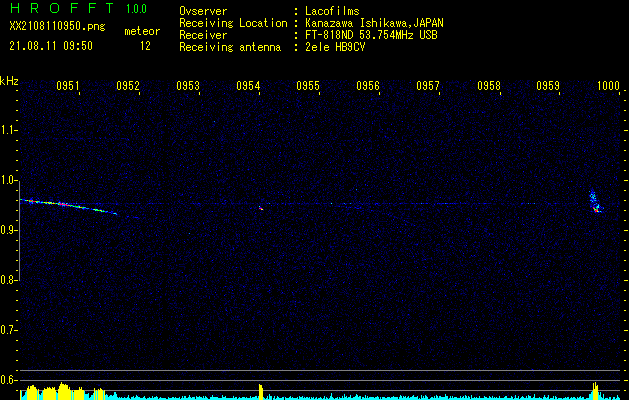This screenshot has width=629, height=400.
Task: Click the Receiving antenna label
Action: point(230,47)
